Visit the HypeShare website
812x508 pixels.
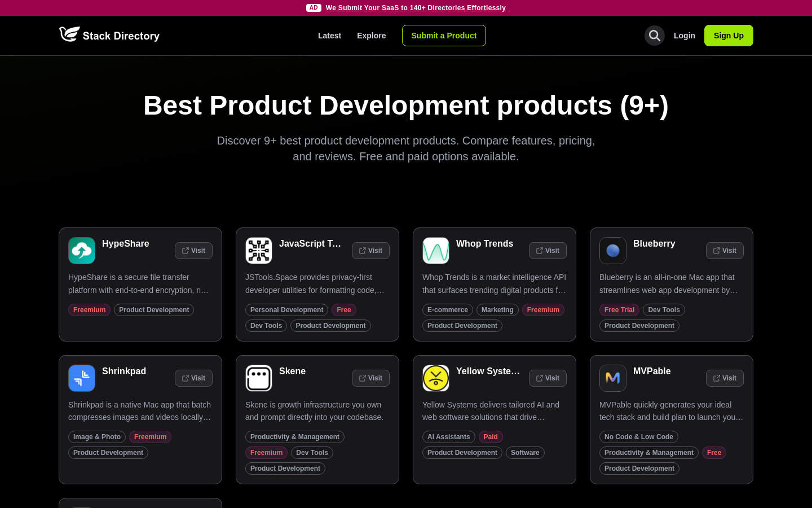193,251
